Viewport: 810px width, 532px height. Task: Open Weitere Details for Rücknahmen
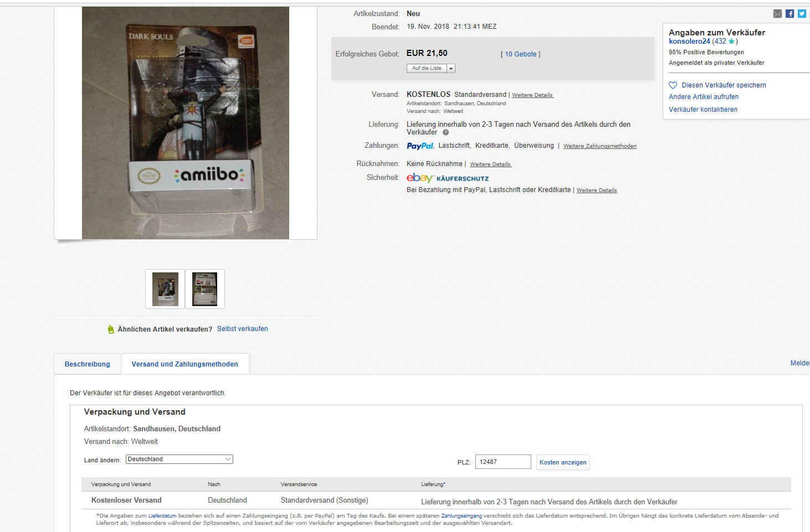(x=490, y=164)
